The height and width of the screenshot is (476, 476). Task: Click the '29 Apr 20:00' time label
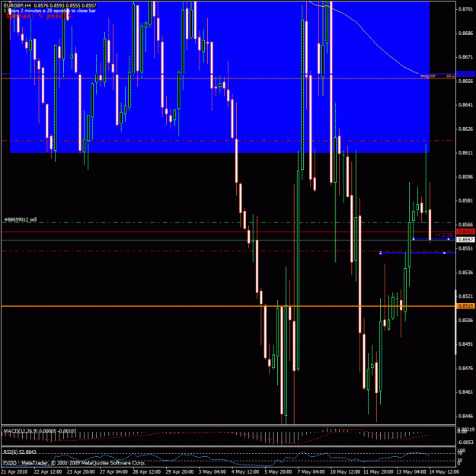[180, 472]
